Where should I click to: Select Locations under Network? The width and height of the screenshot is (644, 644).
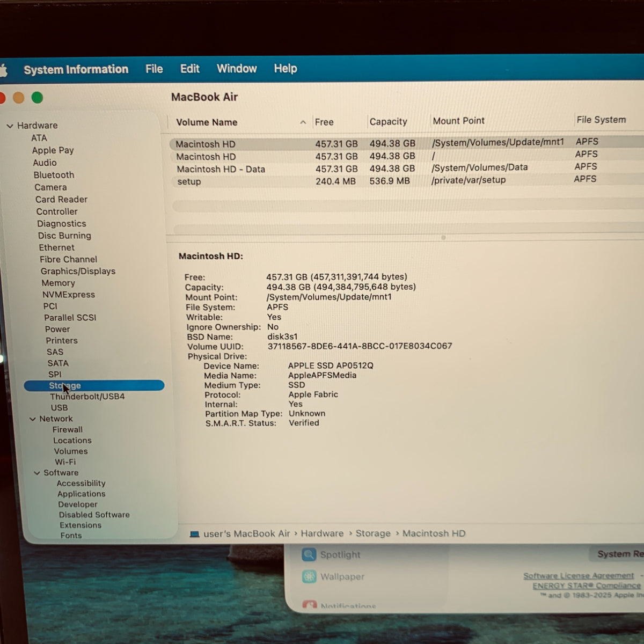pyautogui.click(x=72, y=441)
